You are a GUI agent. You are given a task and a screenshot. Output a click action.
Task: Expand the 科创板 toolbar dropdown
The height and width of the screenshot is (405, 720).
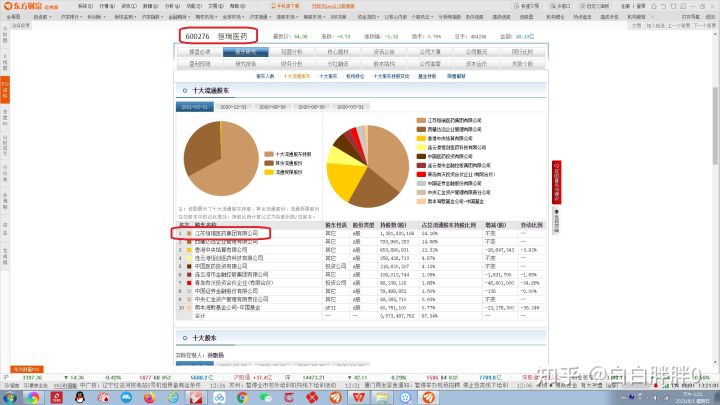96,17
